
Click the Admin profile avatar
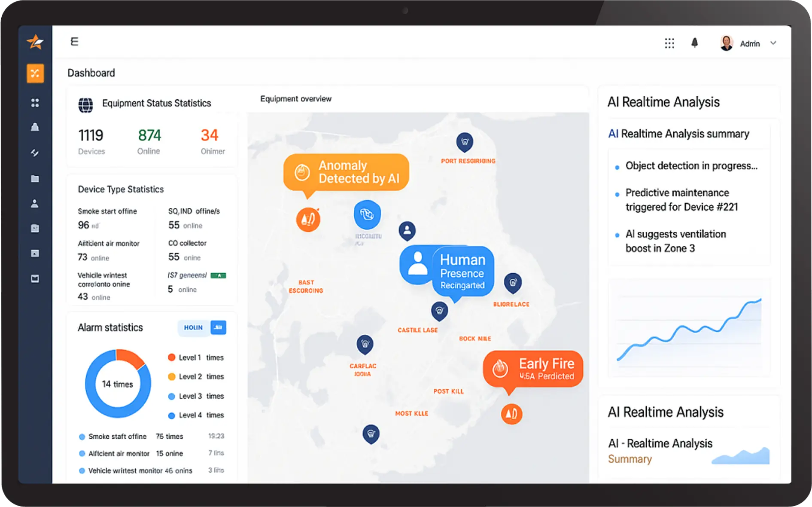coord(726,43)
